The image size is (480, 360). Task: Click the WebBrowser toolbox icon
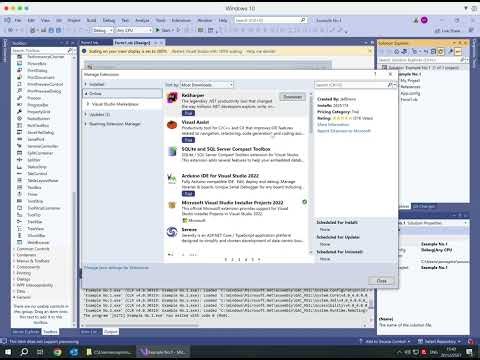coord(20,242)
